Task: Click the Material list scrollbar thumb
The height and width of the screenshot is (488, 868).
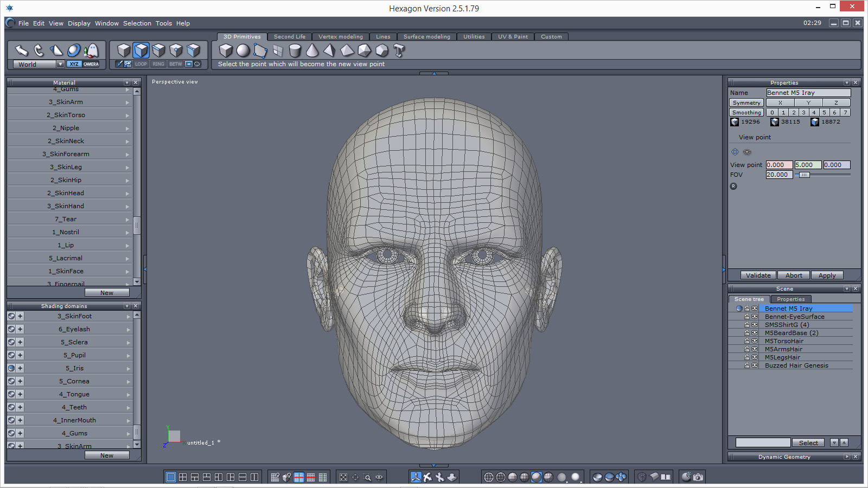Action: pyautogui.click(x=137, y=224)
